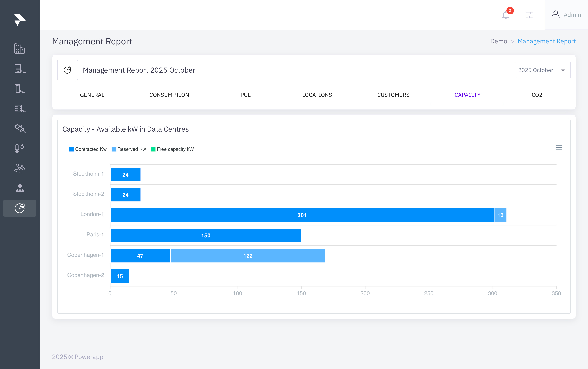
Task: Click the notification bell icon
Action: tap(505, 15)
